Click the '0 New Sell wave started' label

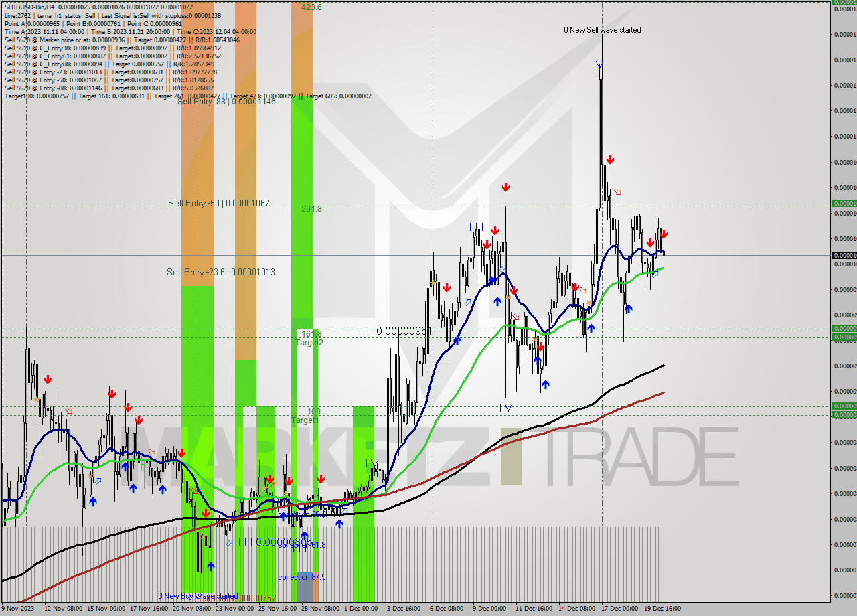[x=602, y=30]
